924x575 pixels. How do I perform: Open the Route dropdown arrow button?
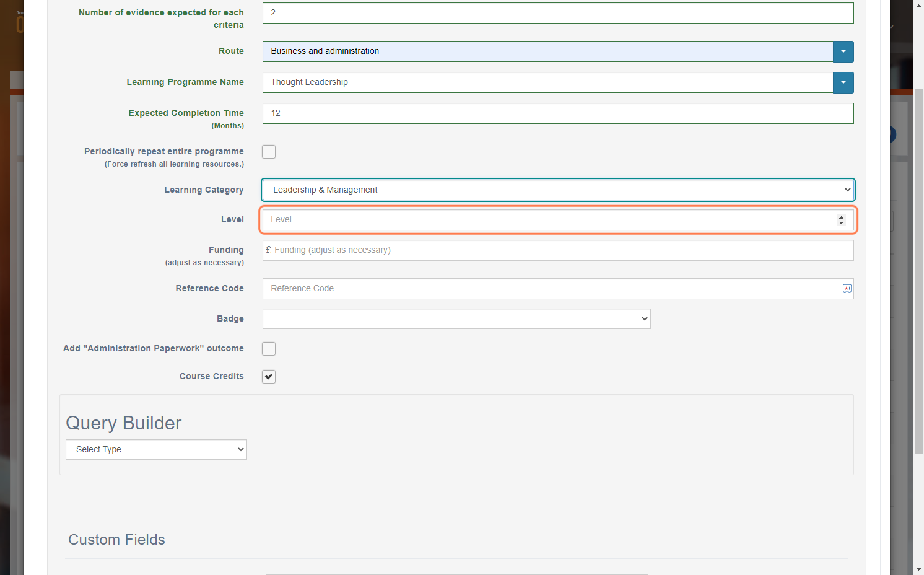pyautogui.click(x=843, y=51)
